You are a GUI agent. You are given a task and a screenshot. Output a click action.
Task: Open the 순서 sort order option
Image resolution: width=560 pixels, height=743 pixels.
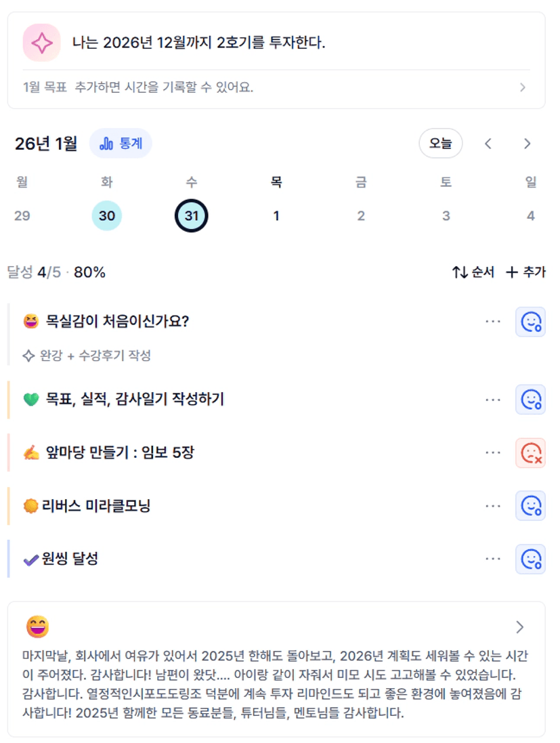473,272
